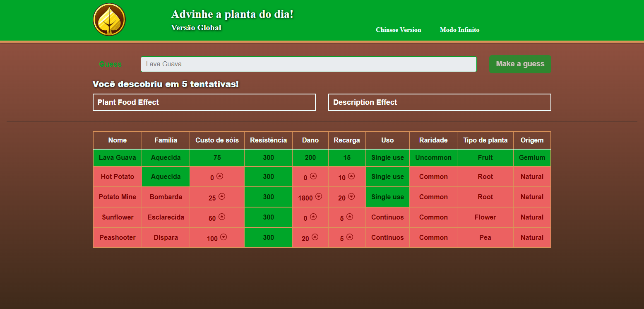644x309 pixels.
Task: Click the Raridade column header
Action: click(433, 140)
